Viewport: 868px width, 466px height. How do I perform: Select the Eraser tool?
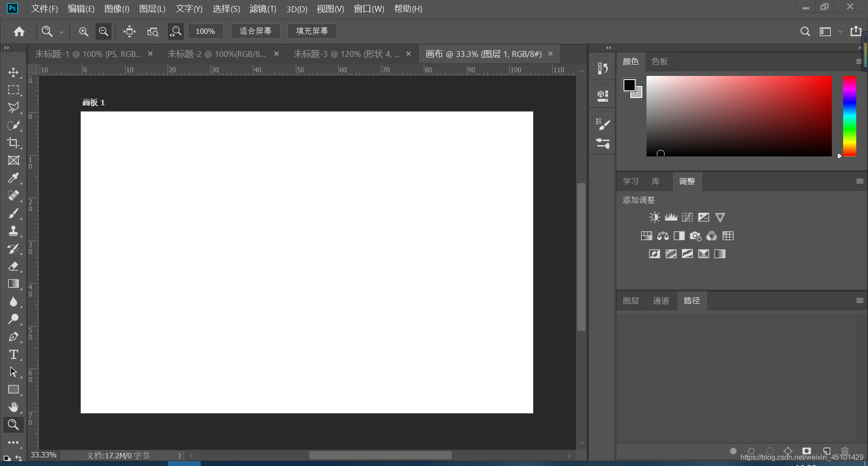[14, 266]
